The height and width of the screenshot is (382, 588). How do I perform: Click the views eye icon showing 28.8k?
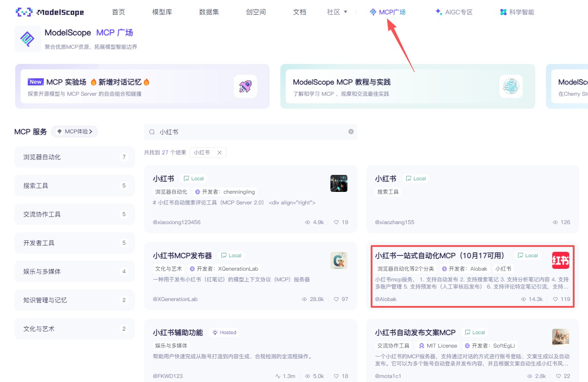(x=305, y=299)
